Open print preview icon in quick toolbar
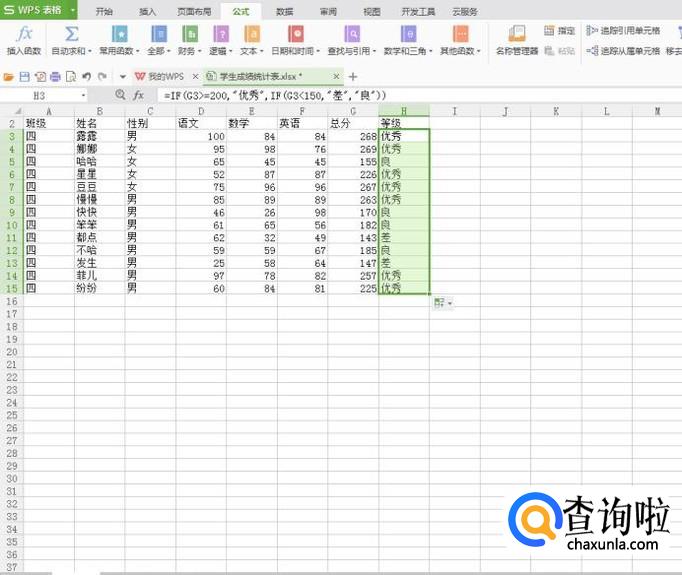 click(70, 77)
